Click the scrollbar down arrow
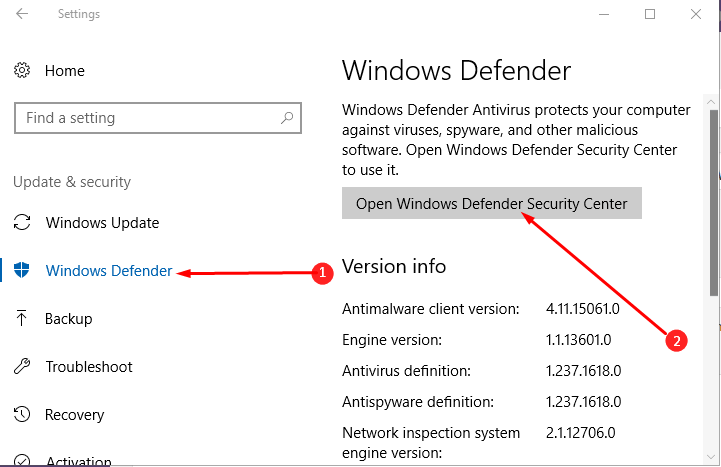Screen dimensions: 721x467 [712, 458]
